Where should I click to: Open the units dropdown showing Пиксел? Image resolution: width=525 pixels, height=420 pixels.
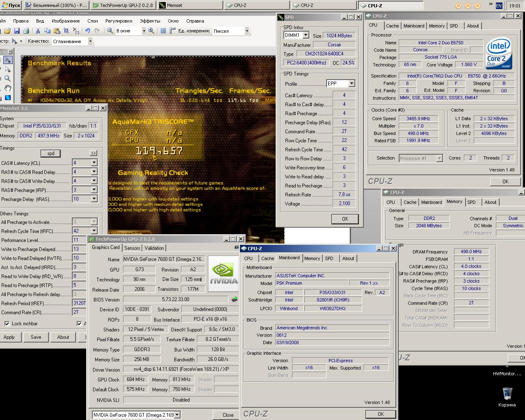tap(247, 31)
